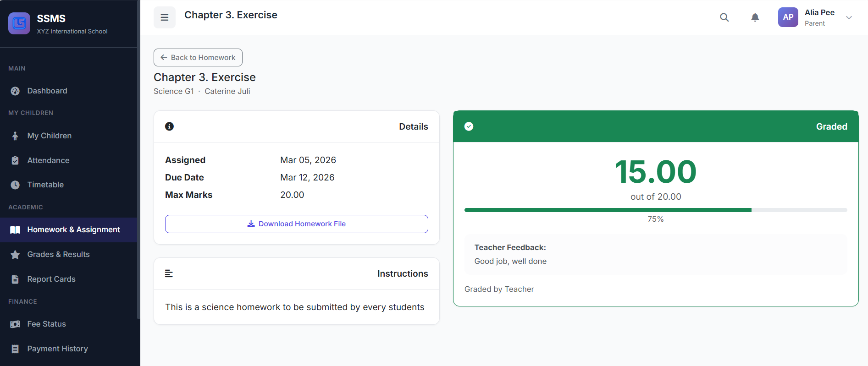Toggle the hamburger sidebar menu button

(165, 17)
